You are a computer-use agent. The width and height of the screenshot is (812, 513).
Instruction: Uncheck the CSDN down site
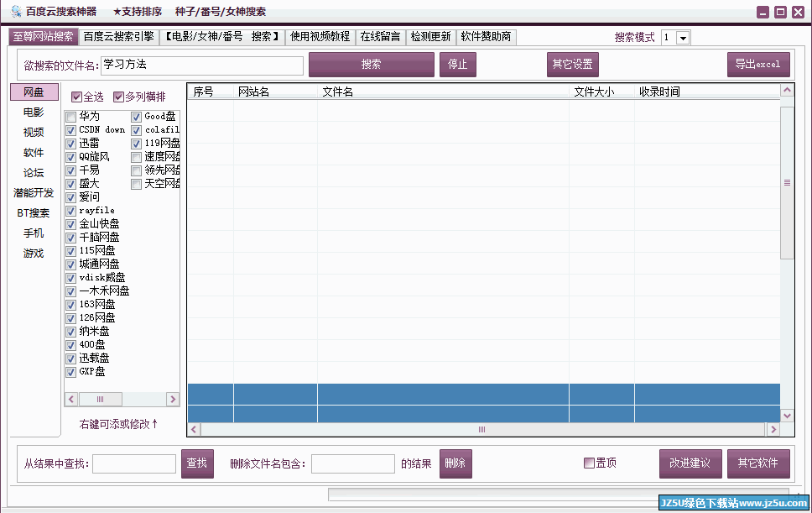pos(71,130)
